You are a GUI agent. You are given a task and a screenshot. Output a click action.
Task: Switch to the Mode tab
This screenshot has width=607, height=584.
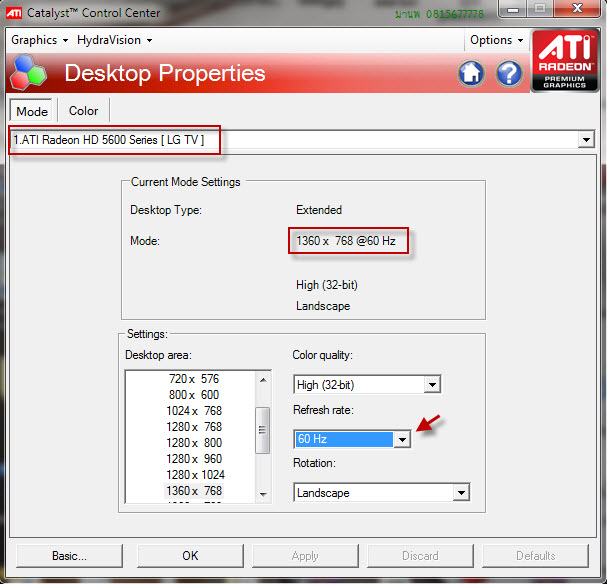pos(32,111)
